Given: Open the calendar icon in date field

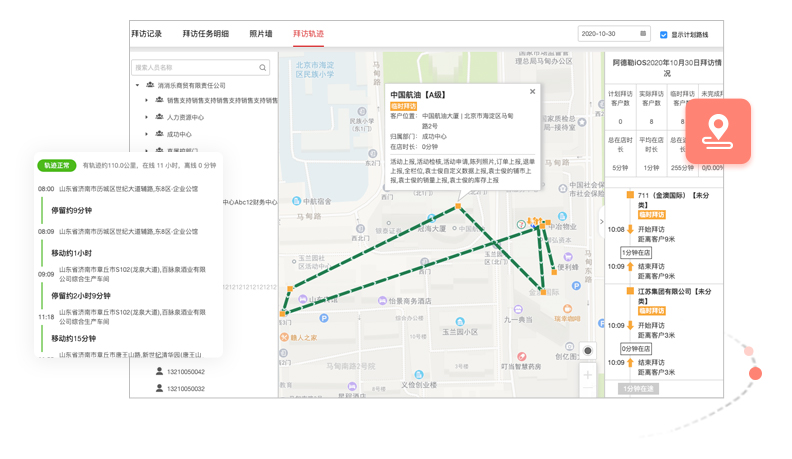Looking at the screenshot, I should [643, 34].
